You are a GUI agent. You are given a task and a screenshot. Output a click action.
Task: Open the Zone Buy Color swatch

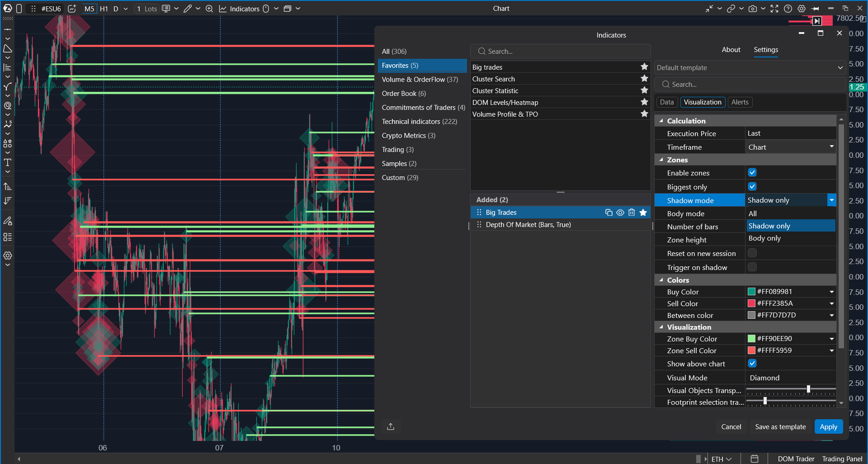(751, 339)
